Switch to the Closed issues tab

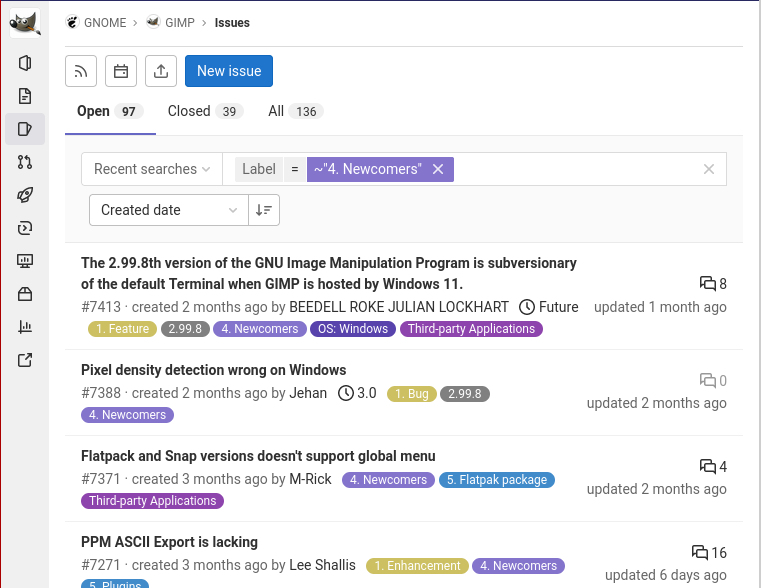tap(205, 112)
